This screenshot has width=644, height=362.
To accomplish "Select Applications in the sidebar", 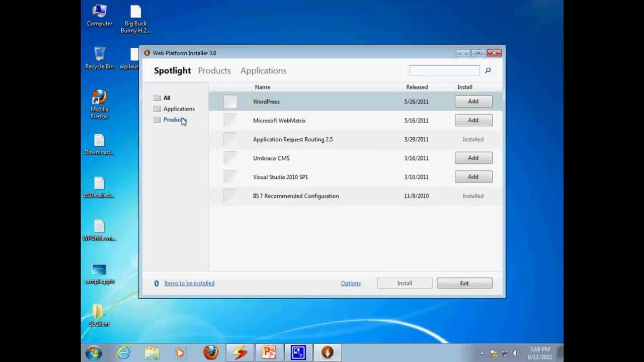I will (179, 109).
